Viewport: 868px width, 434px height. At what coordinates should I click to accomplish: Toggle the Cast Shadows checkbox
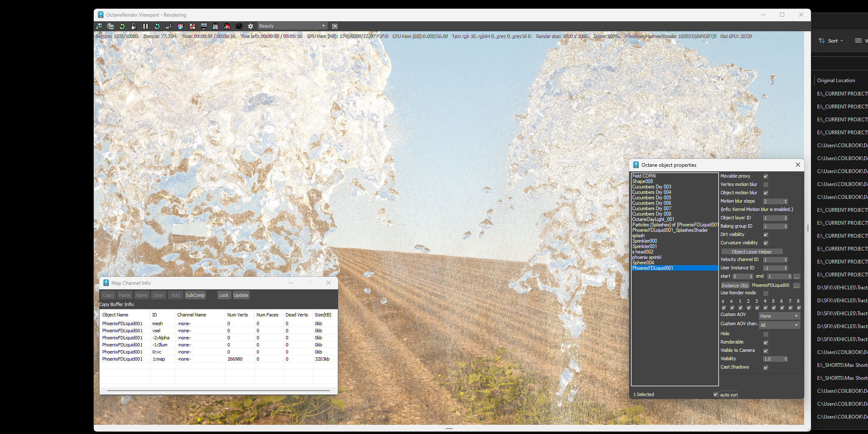coord(766,368)
